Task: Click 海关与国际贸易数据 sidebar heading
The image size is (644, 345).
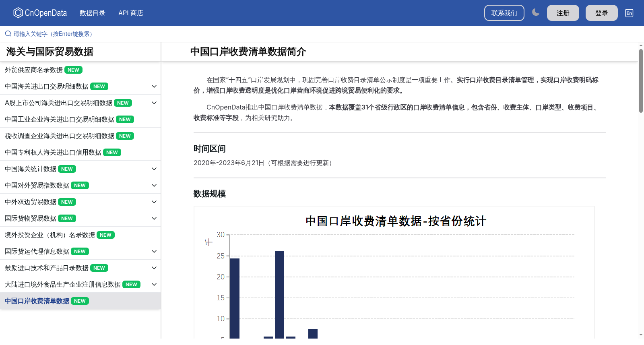Action: 50,52
